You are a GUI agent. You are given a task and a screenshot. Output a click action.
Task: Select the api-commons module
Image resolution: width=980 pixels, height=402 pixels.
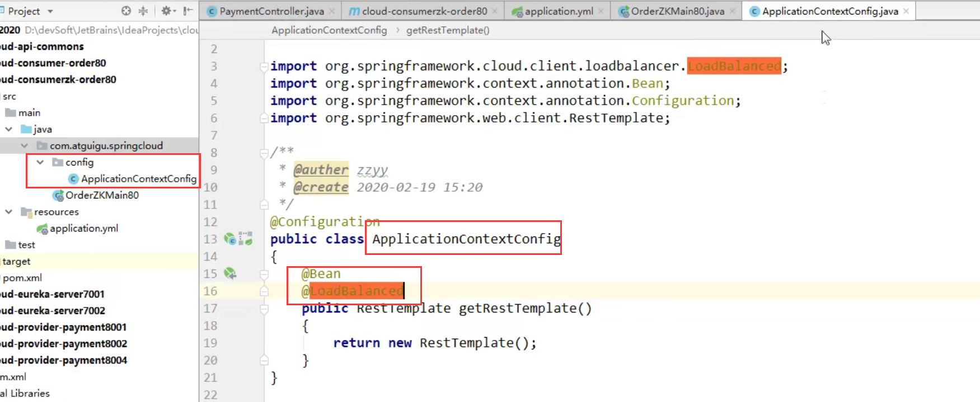[x=42, y=46]
